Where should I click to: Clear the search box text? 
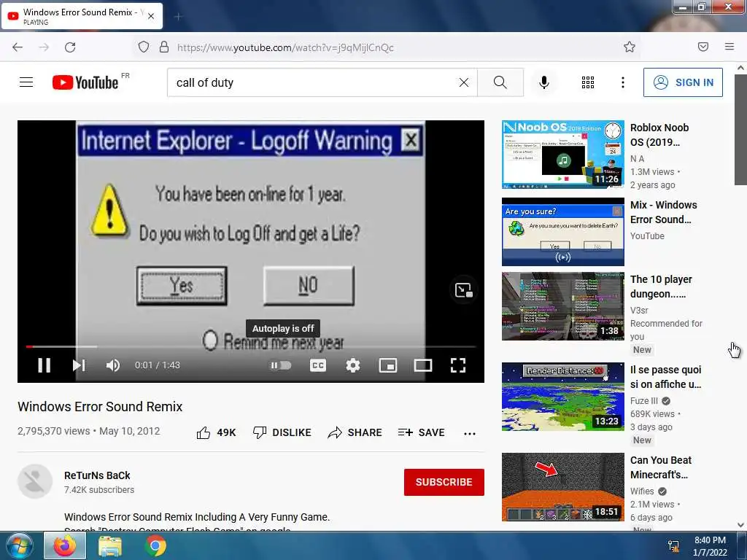[463, 82]
